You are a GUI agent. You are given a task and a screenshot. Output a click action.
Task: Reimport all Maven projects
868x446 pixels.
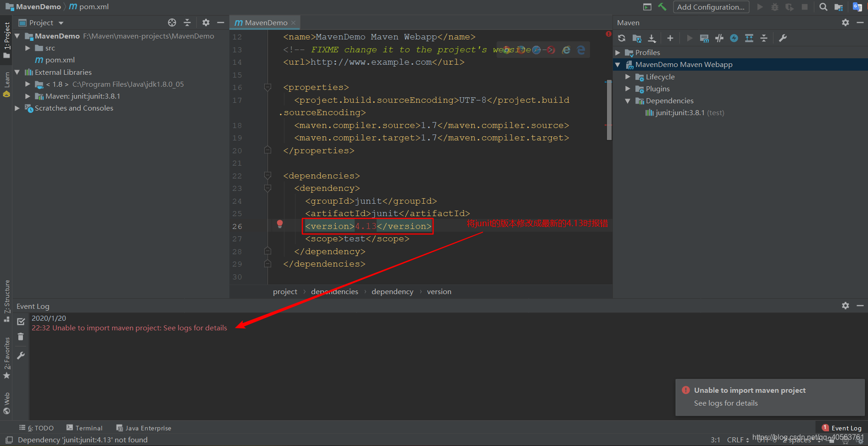point(622,38)
